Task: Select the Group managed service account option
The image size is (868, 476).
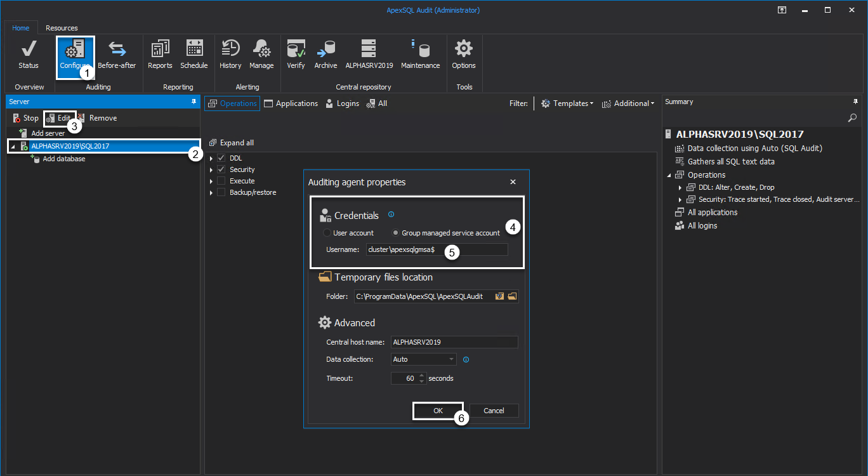Action: [395, 233]
